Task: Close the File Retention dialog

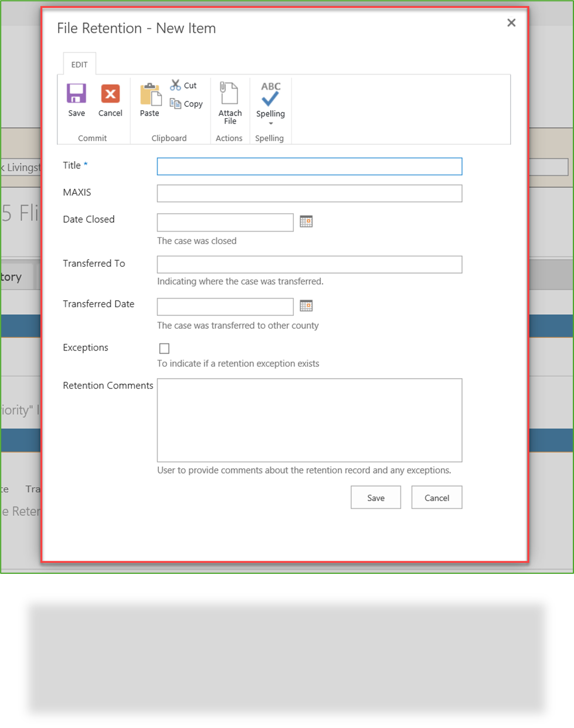Action: pos(511,23)
